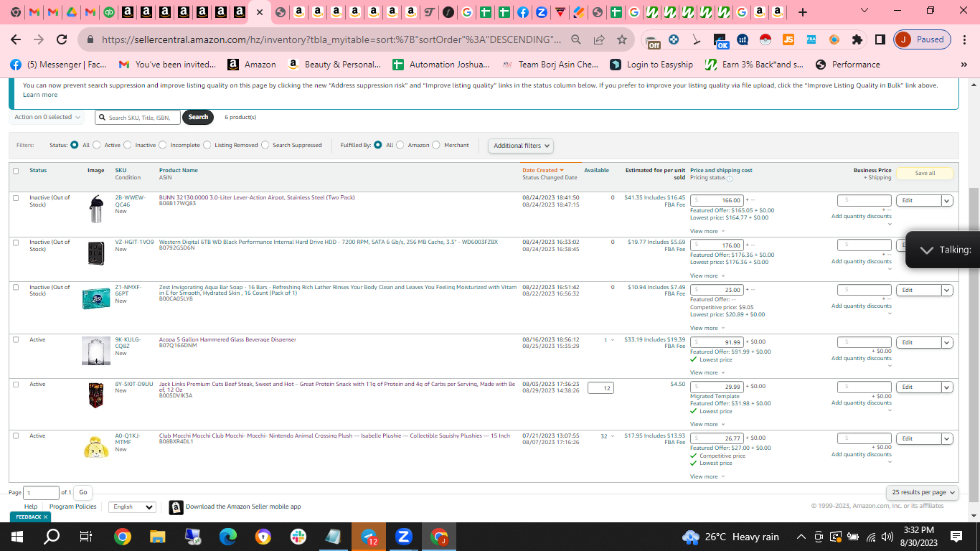
Task: Open the English language selector
Action: (132, 507)
